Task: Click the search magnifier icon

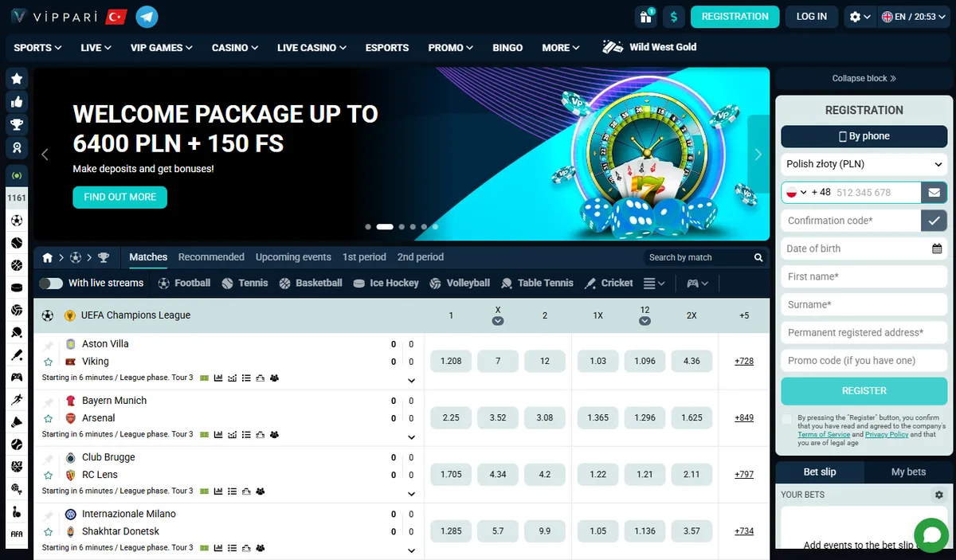Action: coord(758,257)
